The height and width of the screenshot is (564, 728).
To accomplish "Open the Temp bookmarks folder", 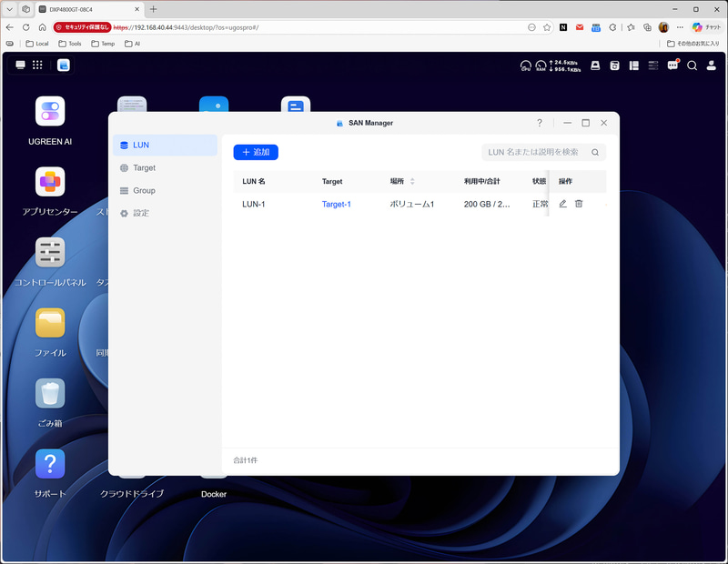I will 103,44.
